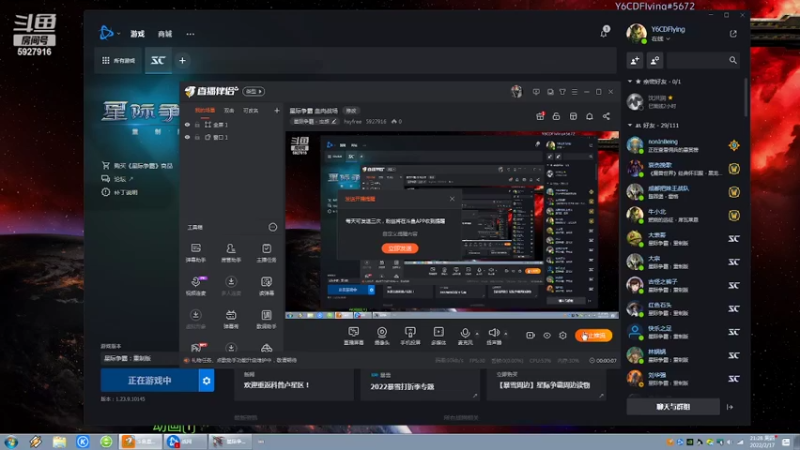Toggle the preview eye icon near the stop button
800x450 pixels.
(x=546, y=335)
